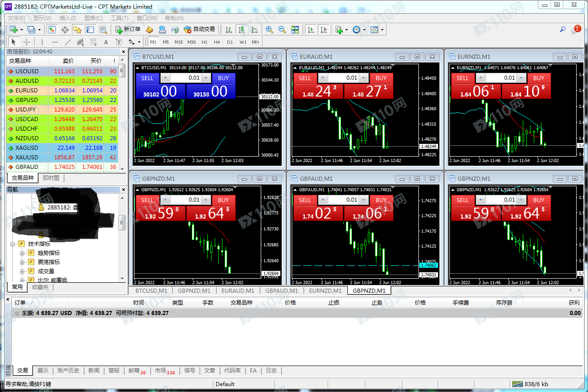
Task: Select the Draw Trendline tool
Action: coord(68,42)
